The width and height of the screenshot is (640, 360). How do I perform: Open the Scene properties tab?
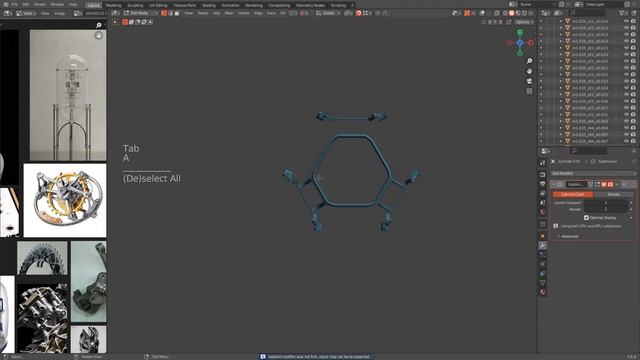pos(542,202)
